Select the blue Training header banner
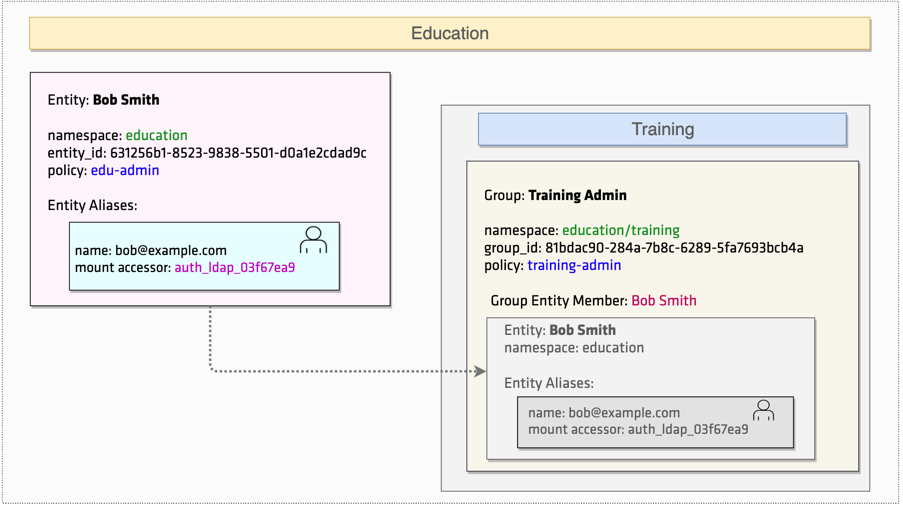The width and height of the screenshot is (903, 506). (x=662, y=129)
